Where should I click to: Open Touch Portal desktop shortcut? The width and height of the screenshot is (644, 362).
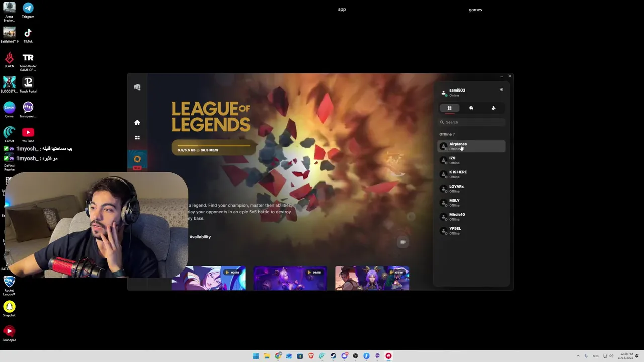pyautogui.click(x=28, y=85)
